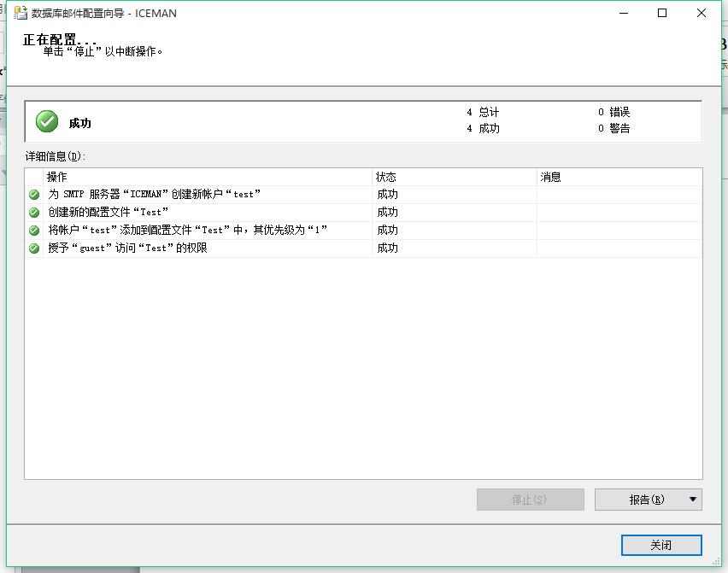Screen dimensions: 728x573
Task: Click the disabled 停止(S) button
Action: (x=531, y=500)
